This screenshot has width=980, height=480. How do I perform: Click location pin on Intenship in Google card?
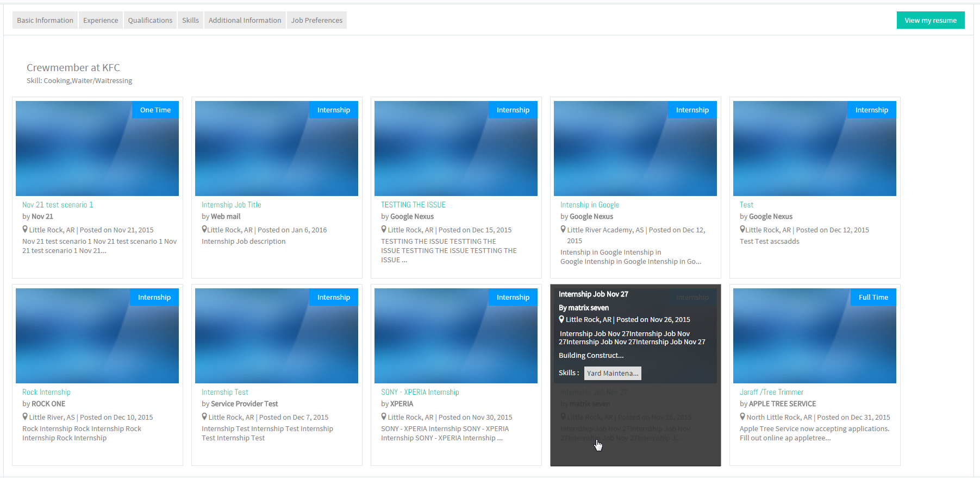pos(563,229)
